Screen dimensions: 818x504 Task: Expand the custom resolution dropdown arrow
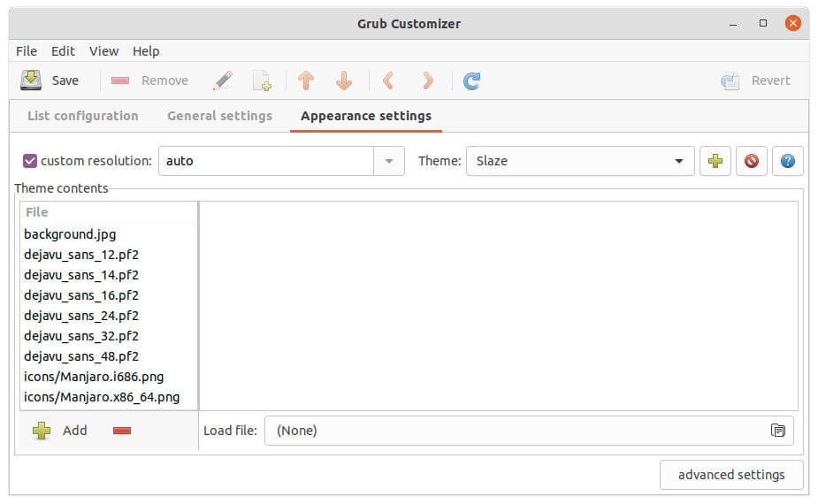pyautogui.click(x=389, y=161)
